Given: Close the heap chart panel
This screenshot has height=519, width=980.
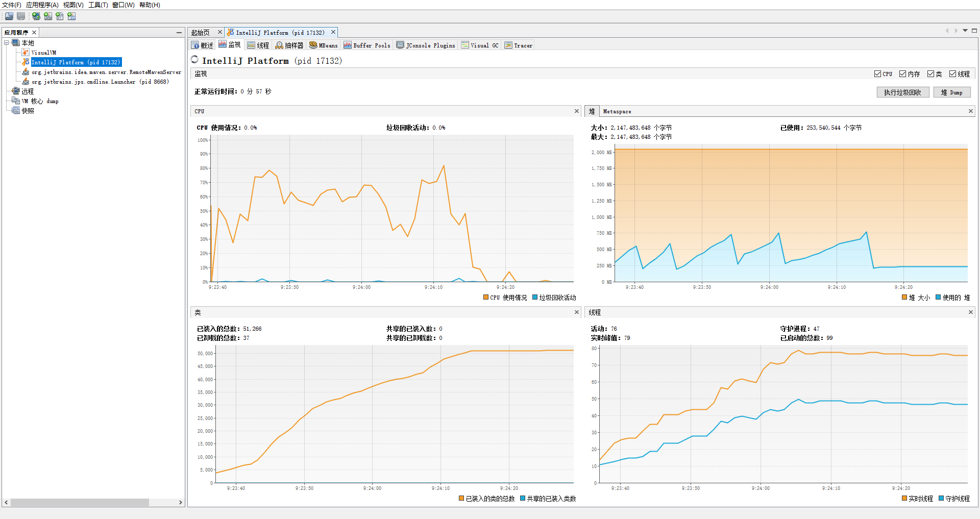Looking at the screenshot, I should 971,111.
